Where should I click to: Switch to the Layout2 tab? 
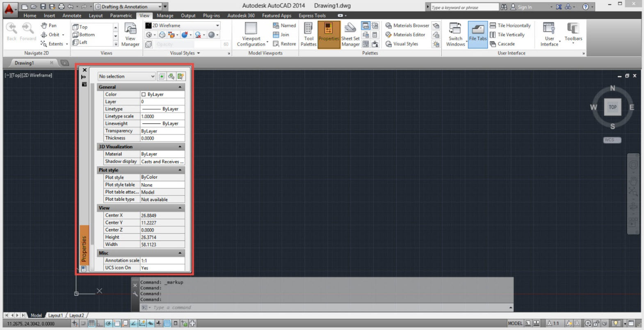click(x=76, y=315)
